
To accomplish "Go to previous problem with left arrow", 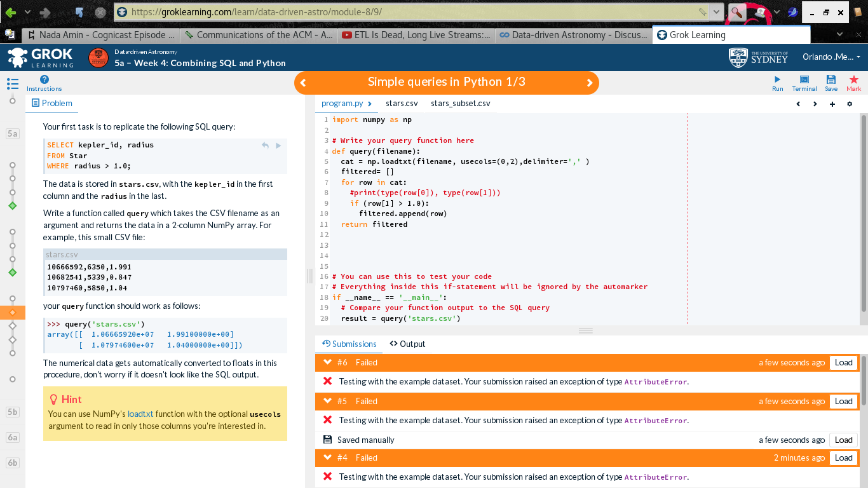I will click(303, 83).
